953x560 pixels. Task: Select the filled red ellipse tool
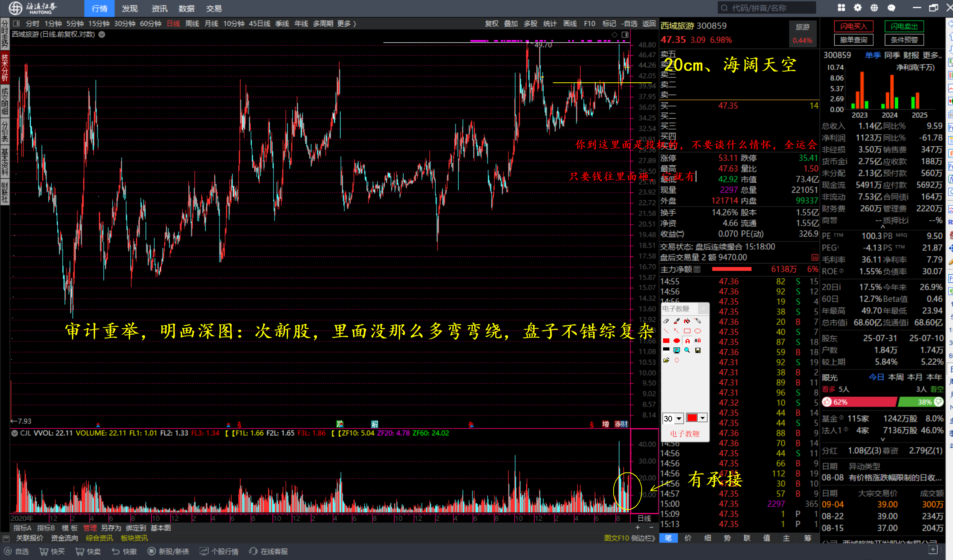pos(677,341)
